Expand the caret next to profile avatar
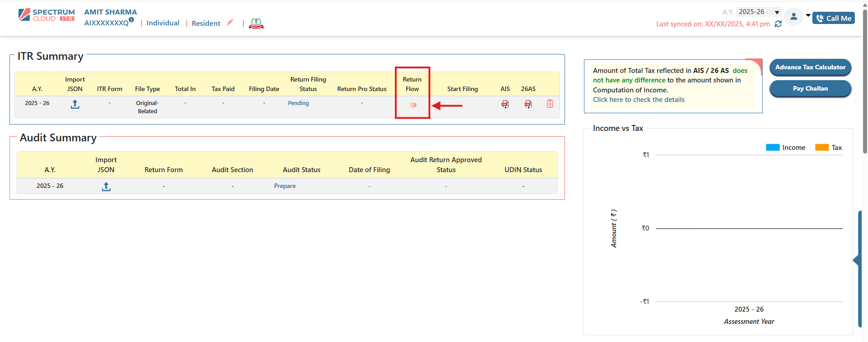Image resolution: width=868 pixels, height=342 pixels. [x=808, y=15]
